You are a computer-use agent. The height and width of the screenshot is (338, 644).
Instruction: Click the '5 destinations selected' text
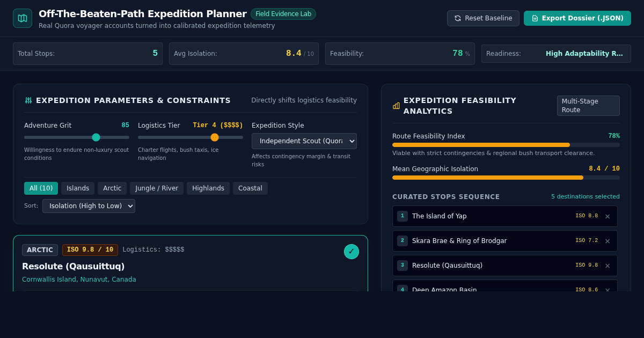[x=586, y=196]
